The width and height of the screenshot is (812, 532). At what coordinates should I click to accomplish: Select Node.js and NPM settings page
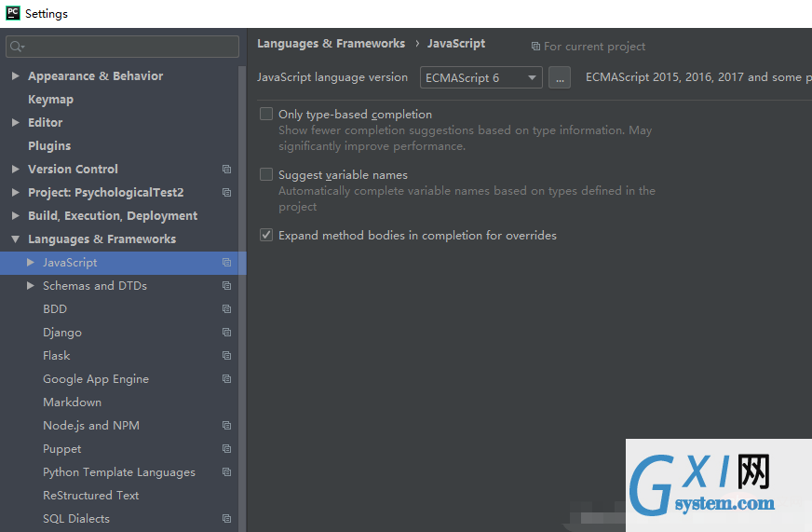pyautogui.click(x=91, y=426)
